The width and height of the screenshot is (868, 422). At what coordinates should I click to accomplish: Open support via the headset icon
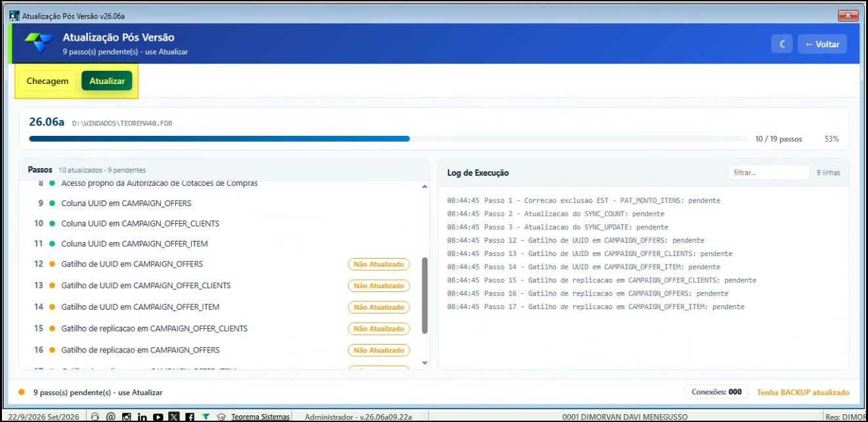click(95, 417)
